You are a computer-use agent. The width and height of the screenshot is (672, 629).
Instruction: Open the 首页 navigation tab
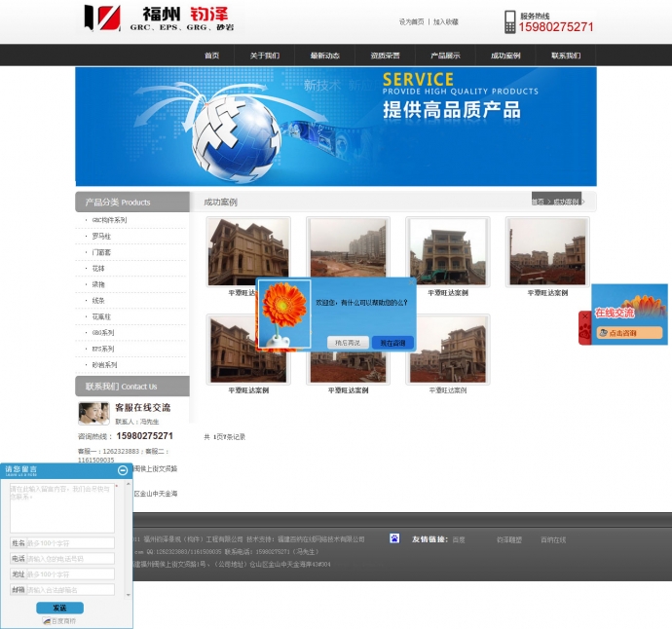point(211,55)
